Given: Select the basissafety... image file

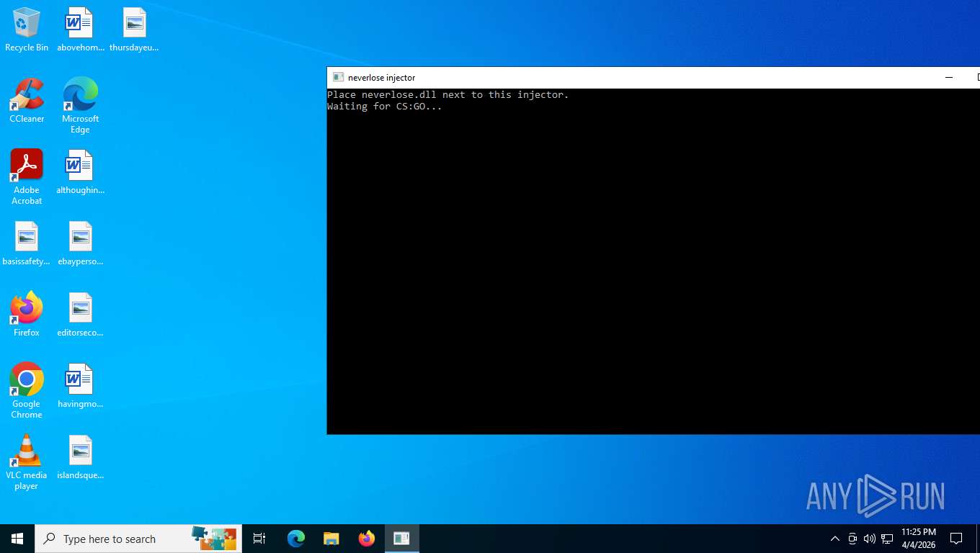Looking at the screenshot, I should [27, 243].
